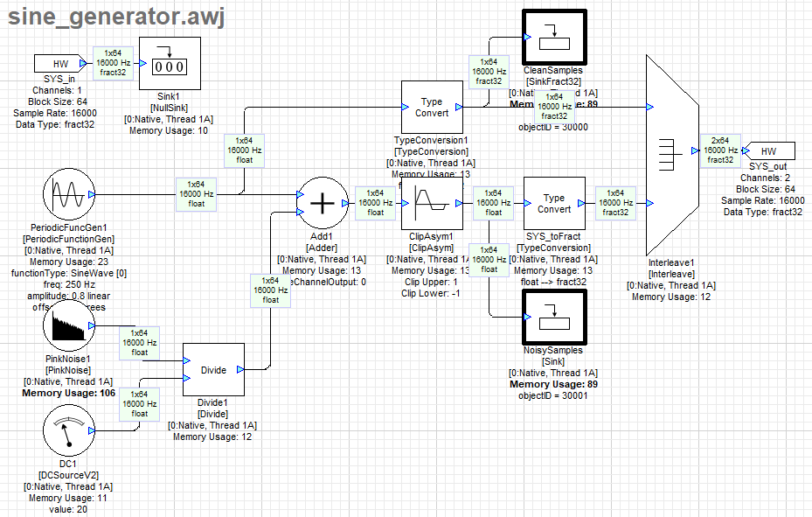
Task: Click the PinkNoise1 generator block
Action: pyautogui.click(x=68, y=327)
